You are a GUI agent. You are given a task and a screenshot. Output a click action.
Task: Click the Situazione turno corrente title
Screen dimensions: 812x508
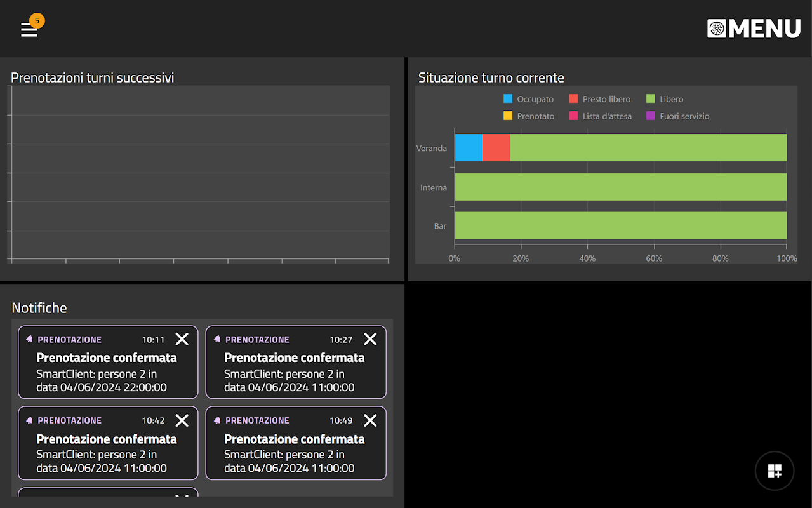[x=491, y=77]
